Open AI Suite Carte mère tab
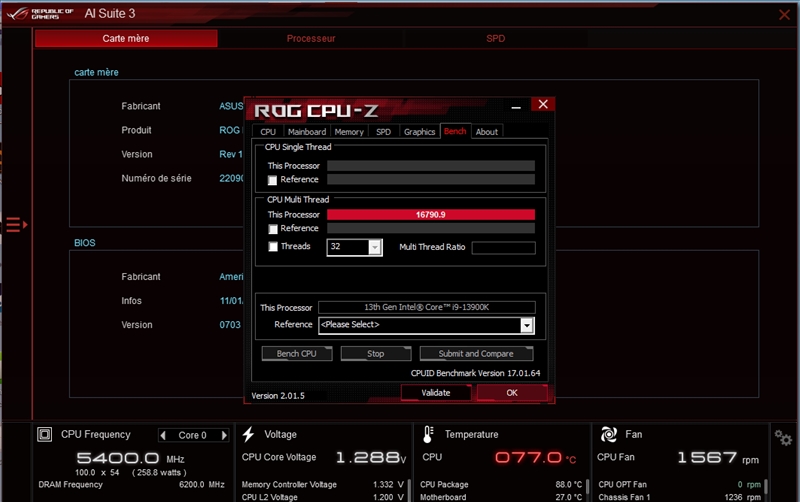The height and width of the screenshot is (502, 800). (x=126, y=38)
